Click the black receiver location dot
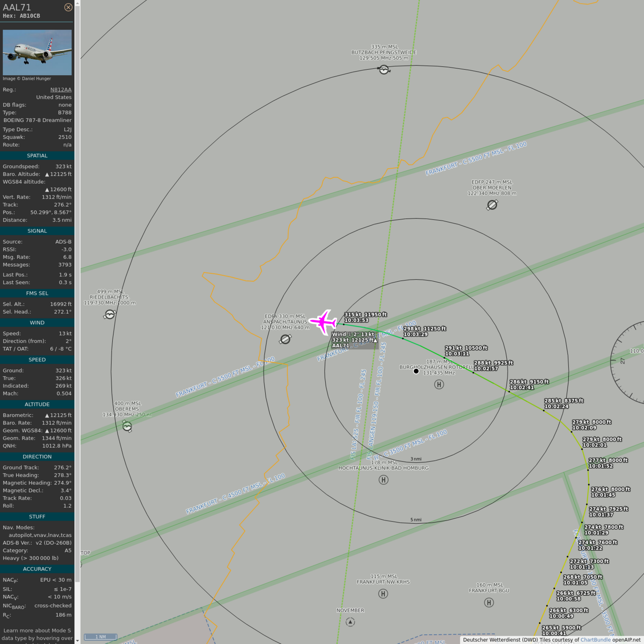Screen dimensions: 644x644 [416, 371]
